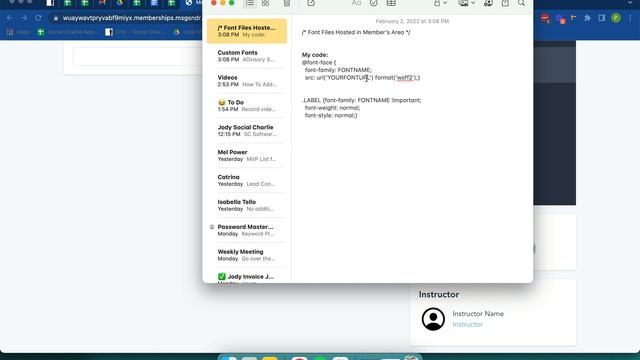The image size is (640, 360).
Task: Toggle Chrome side panel icon
Action: pos(602,18)
